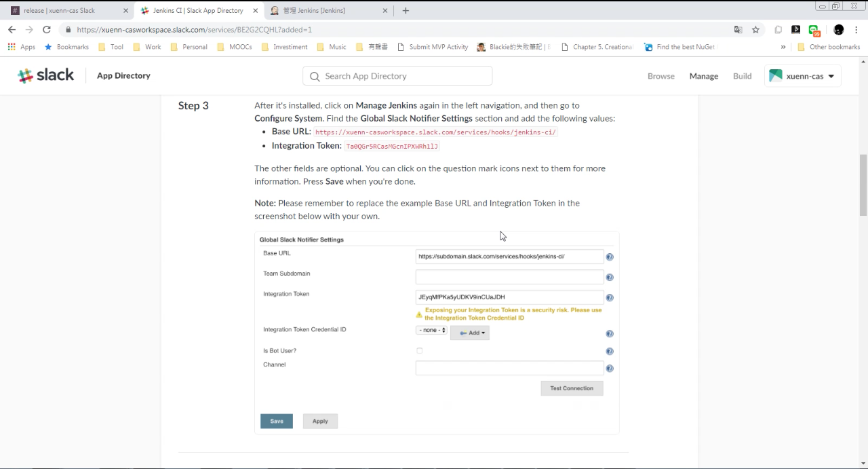This screenshot has width=868, height=469.
Task: Close the 管理 Jenkins tab
Action: pyautogui.click(x=385, y=11)
